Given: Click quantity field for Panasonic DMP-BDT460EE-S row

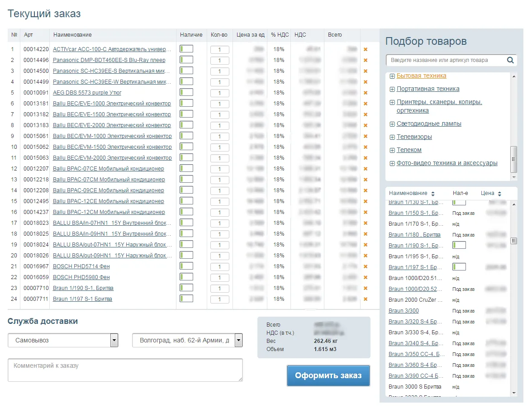Looking at the screenshot, I should click(219, 61).
